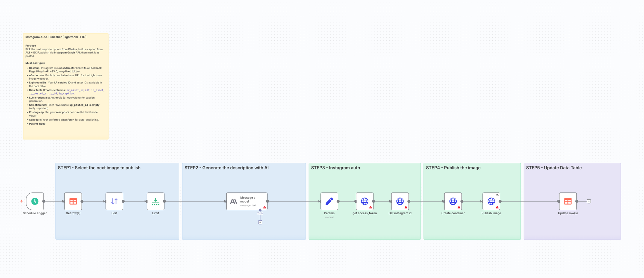
Task: Click the Get row(s) table node
Action: click(x=73, y=201)
